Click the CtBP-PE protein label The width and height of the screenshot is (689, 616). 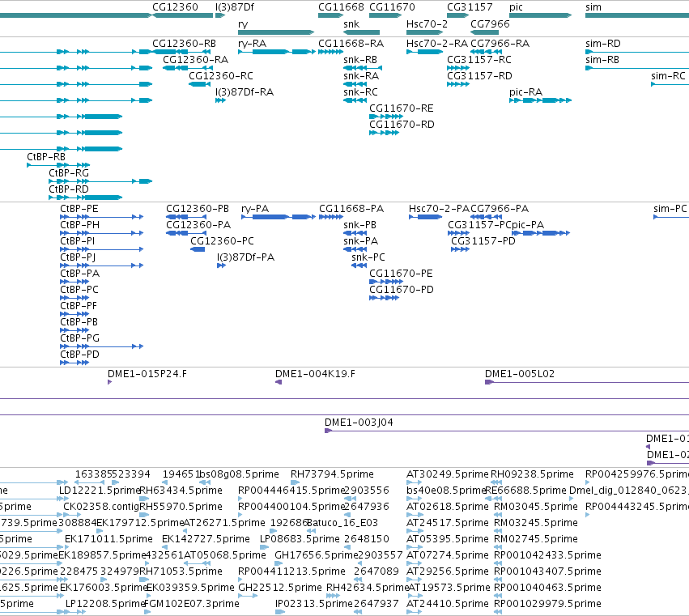coord(79,209)
